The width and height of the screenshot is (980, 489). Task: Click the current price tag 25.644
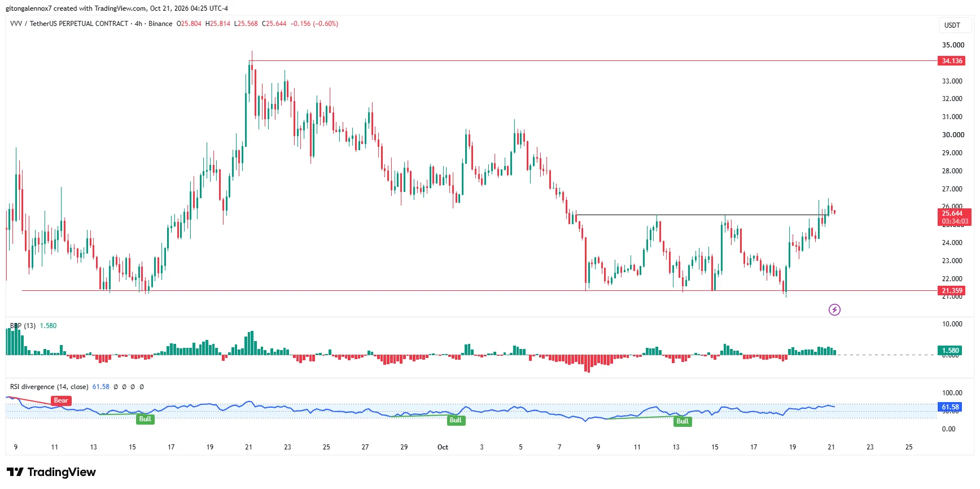[954, 213]
